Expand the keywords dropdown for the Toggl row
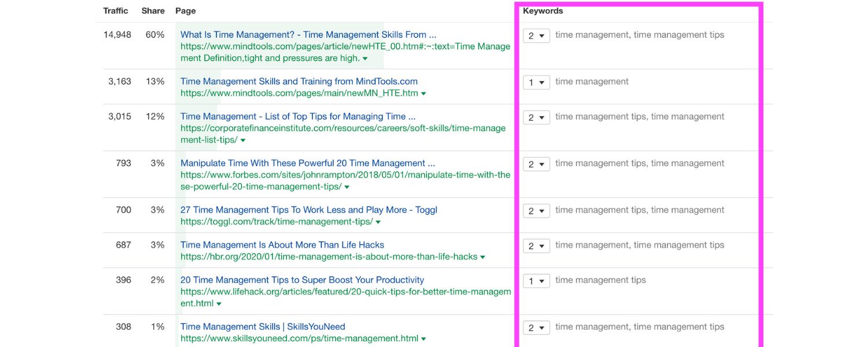 click(x=536, y=211)
